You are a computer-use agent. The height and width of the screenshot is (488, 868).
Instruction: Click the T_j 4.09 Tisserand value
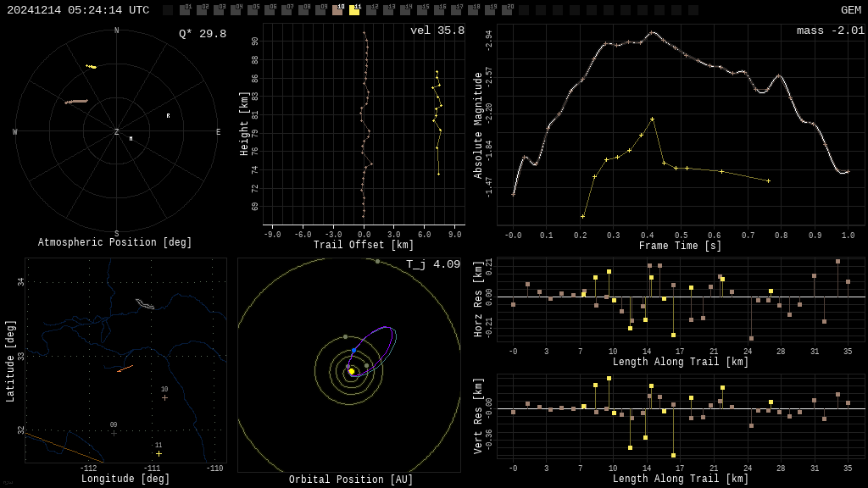[432, 264]
